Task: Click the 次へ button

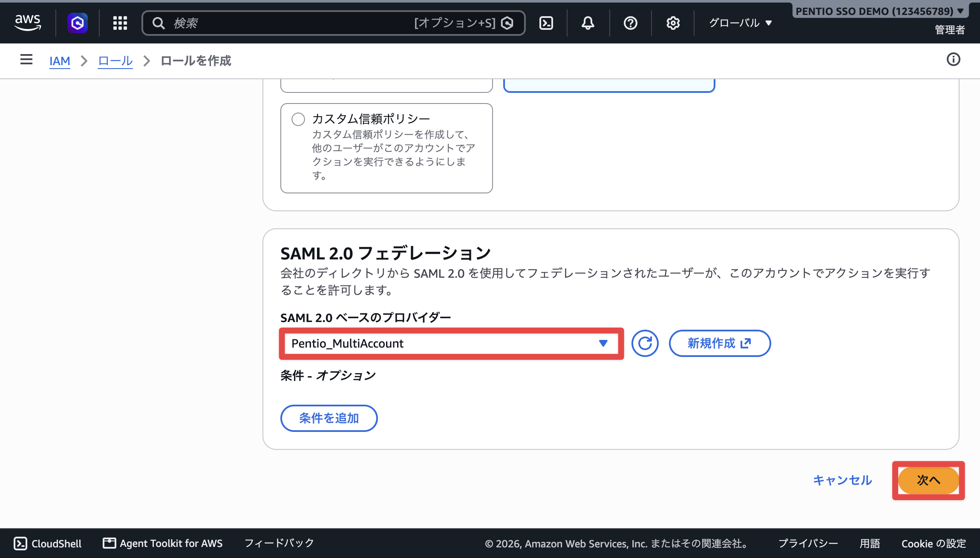Action: [x=928, y=480]
